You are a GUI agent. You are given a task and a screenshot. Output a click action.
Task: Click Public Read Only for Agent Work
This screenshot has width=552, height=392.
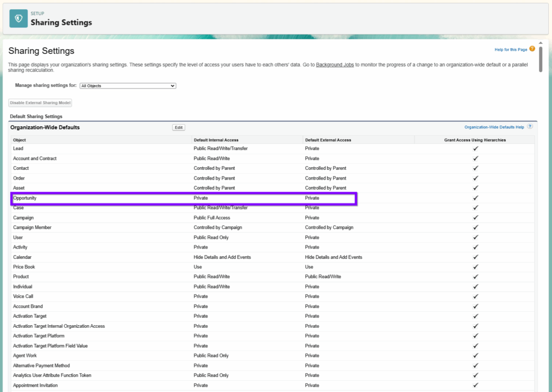pyautogui.click(x=211, y=356)
